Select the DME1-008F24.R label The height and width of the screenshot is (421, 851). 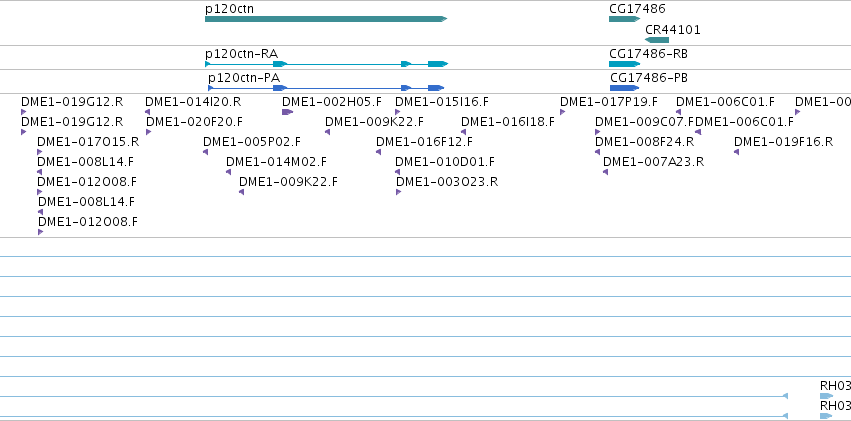point(644,142)
